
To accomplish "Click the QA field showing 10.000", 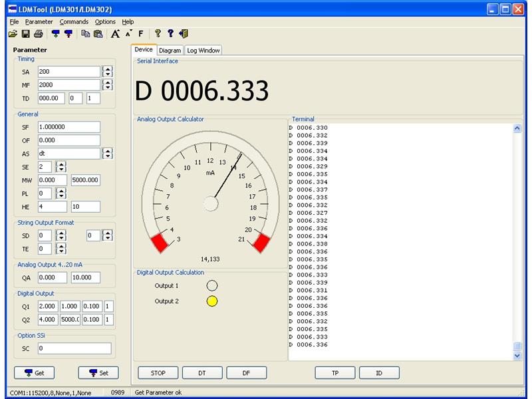I will [86, 277].
